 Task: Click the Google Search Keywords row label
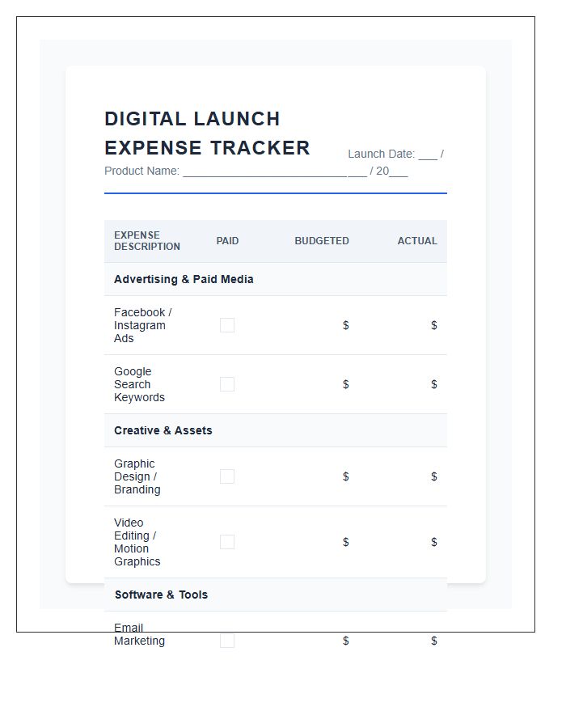tap(139, 384)
